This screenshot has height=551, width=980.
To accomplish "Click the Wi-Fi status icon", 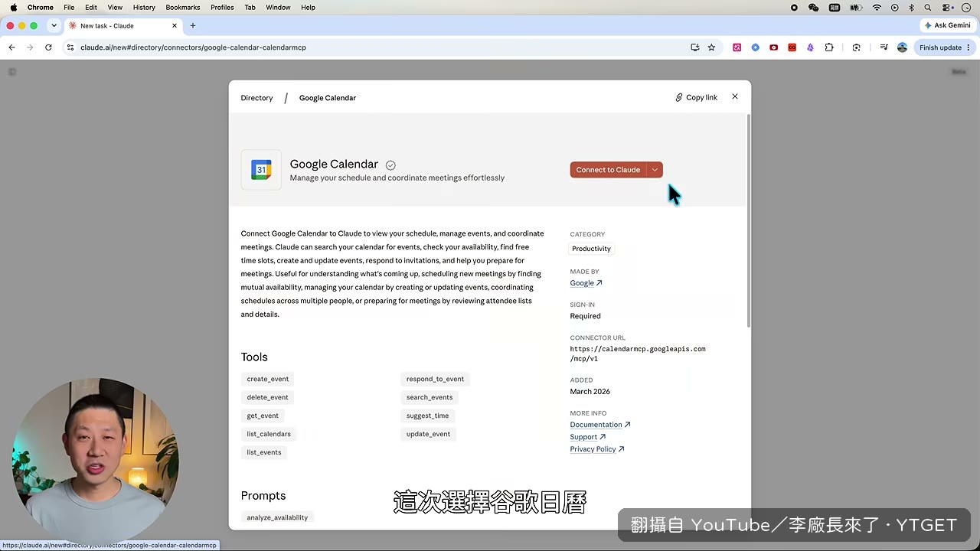I will tap(877, 8).
